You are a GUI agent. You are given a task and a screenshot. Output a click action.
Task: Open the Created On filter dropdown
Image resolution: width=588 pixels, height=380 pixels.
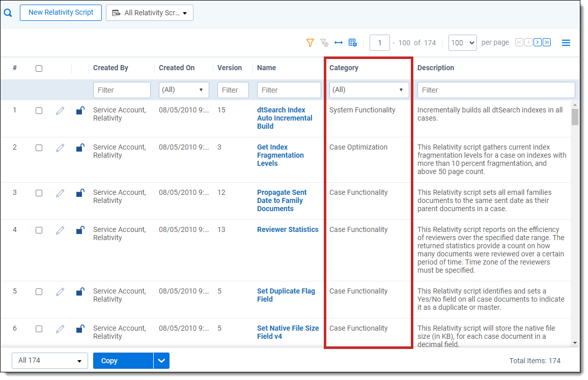[184, 90]
